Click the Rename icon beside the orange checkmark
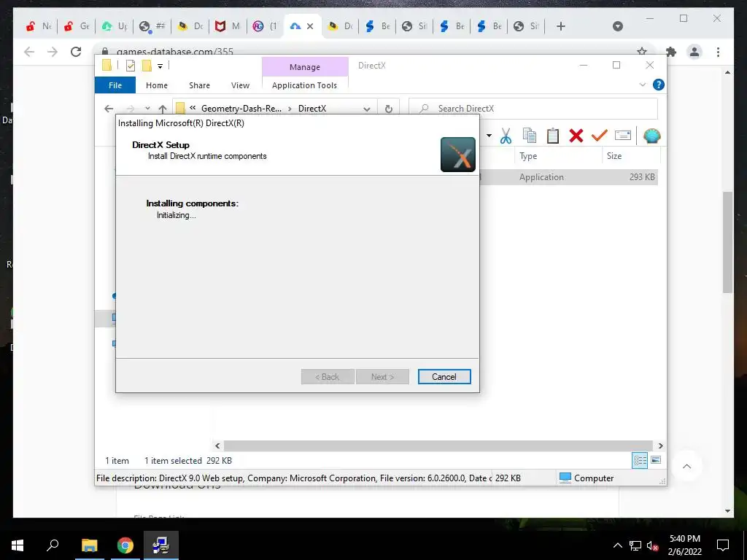The height and width of the screenshot is (560, 747). 623,136
